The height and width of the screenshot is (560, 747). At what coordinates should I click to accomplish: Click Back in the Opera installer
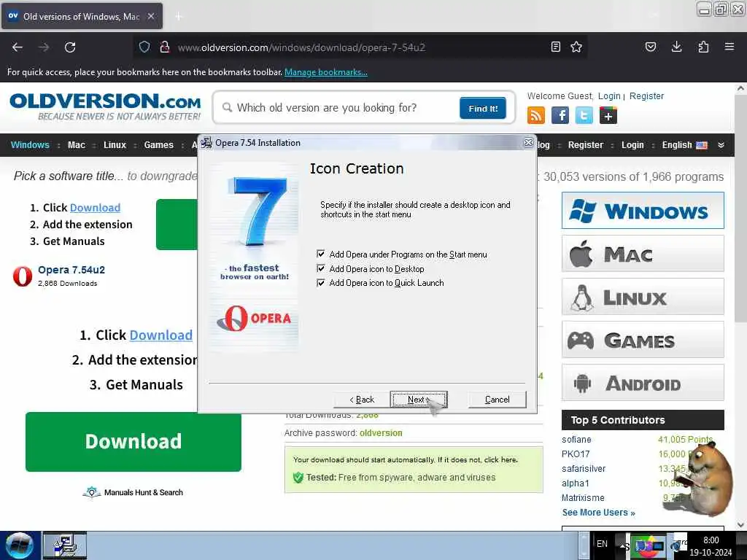[362, 400]
